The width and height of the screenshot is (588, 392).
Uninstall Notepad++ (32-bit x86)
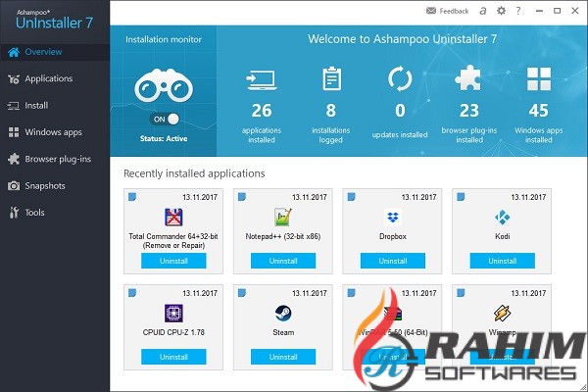click(283, 261)
